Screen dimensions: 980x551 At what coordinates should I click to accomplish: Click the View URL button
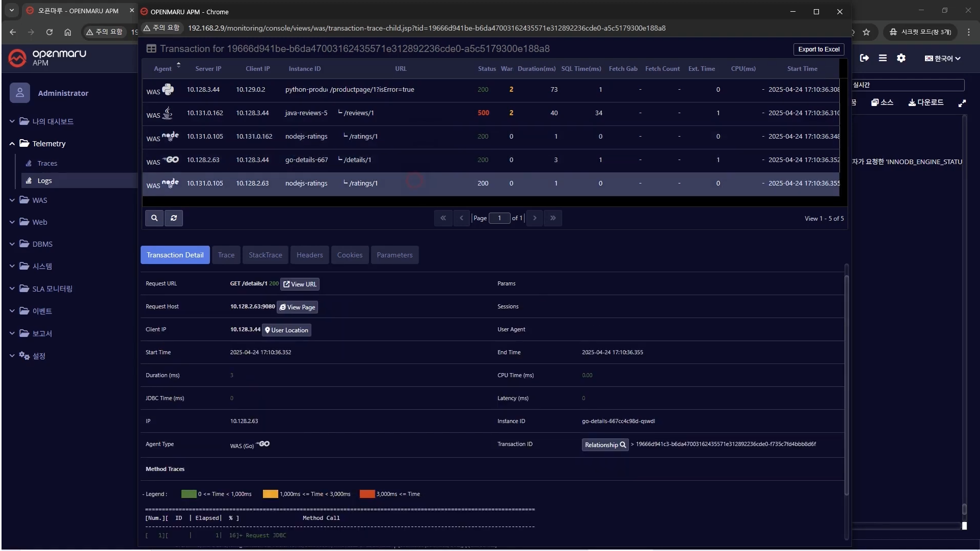(300, 284)
